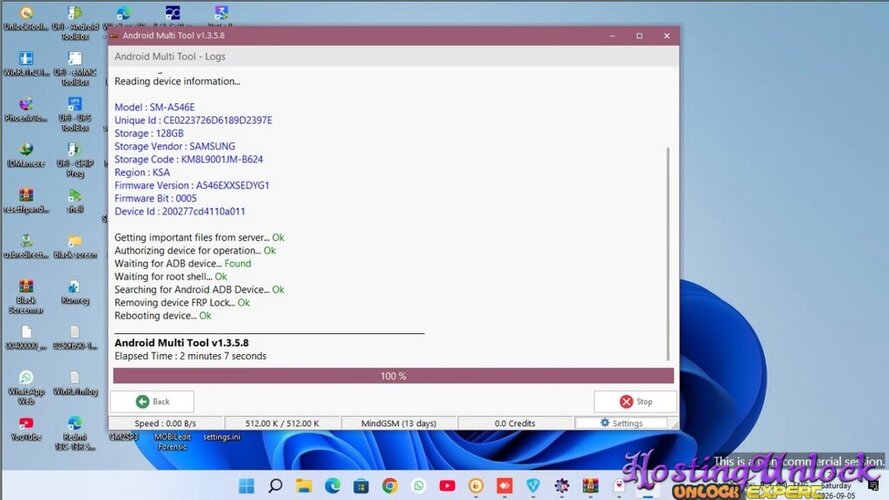Viewport: 889px width, 500px height.
Task: Click the 'Rebooting device... Ok' log line
Action: click(x=163, y=316)
